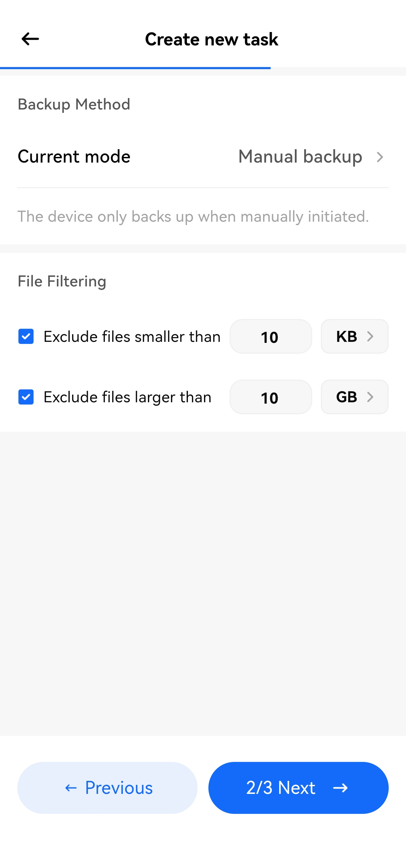Uncheck the exclude larger files checkbox
The height and width of the screenshot is (868, 406).
pyautogui.click(x=26, y=397)
